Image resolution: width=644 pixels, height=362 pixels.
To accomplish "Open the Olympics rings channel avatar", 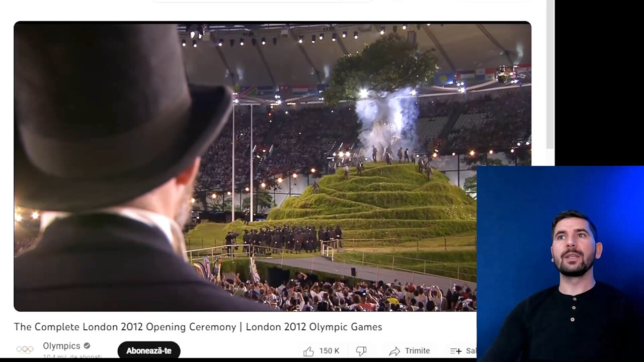I will 25,349.
